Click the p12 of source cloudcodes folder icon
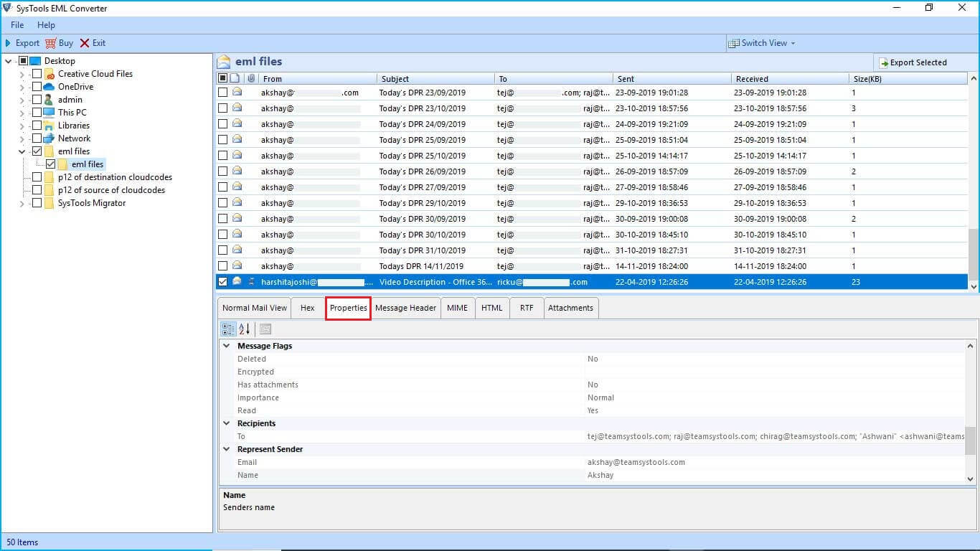980x551 pixels. click(x=49, y=190)
